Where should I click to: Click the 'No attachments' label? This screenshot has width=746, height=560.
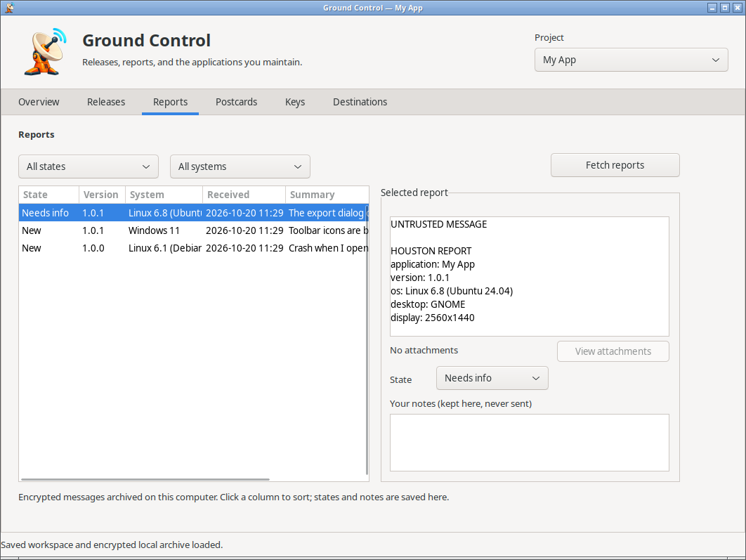click(x=424, y=350)
